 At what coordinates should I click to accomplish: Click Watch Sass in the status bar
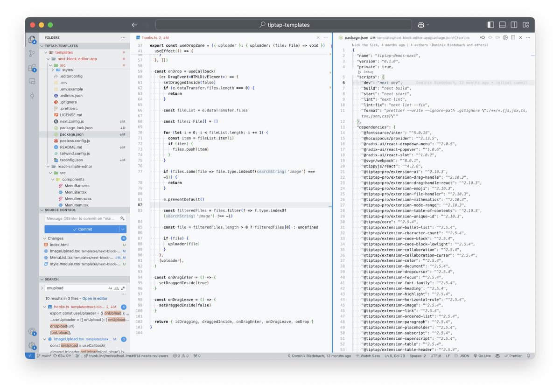pyautogui.click(x=367, y=356)
